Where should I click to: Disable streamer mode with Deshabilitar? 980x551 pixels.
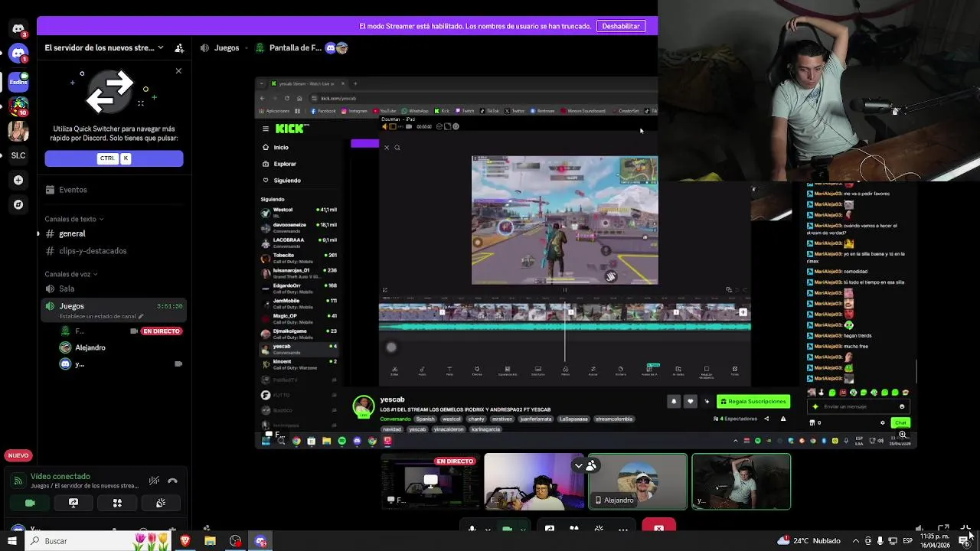[x=620, y=26]
